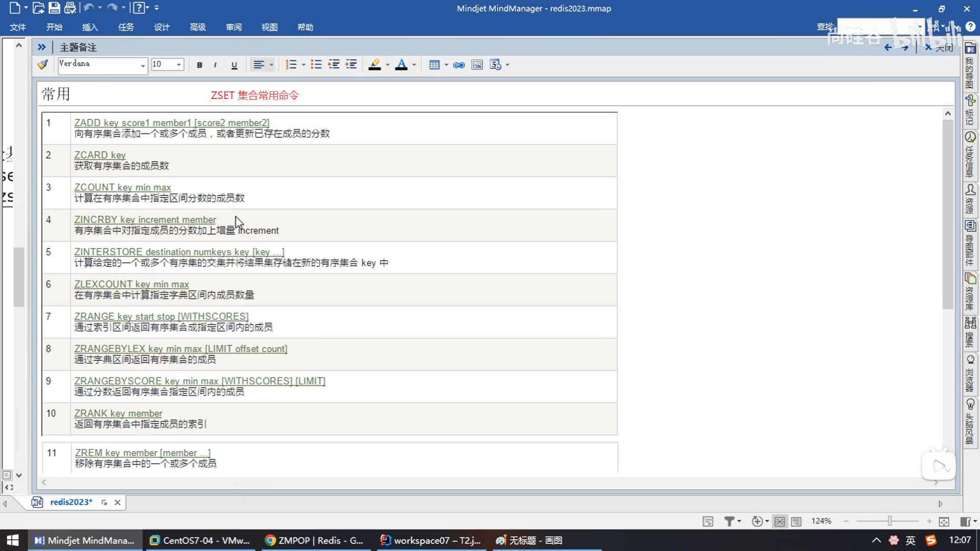Open the Verdana font dropdown

tap(142, 65)
